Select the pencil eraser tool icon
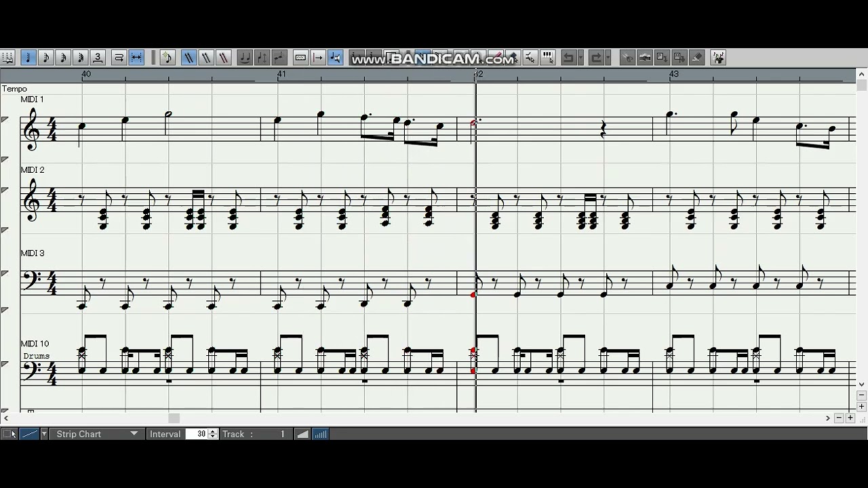The width and height of the screenshot is (868, 488). [496, 58]
